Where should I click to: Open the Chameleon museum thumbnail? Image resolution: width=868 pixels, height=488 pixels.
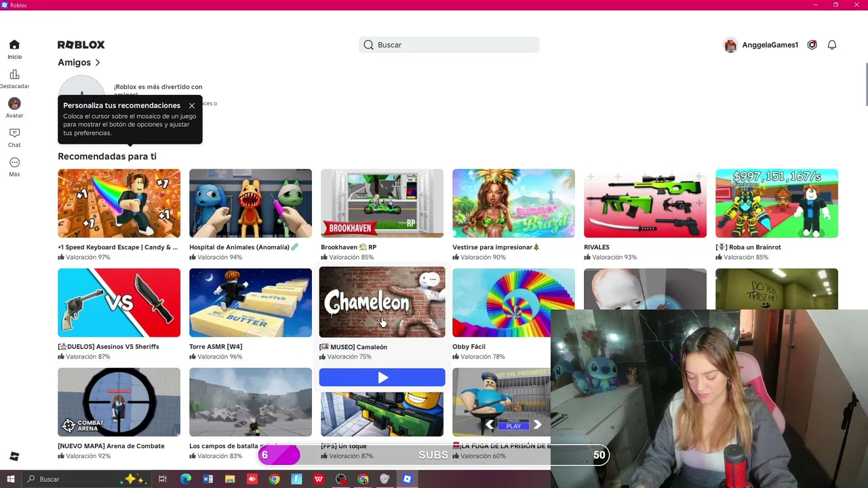pos(382,302)
